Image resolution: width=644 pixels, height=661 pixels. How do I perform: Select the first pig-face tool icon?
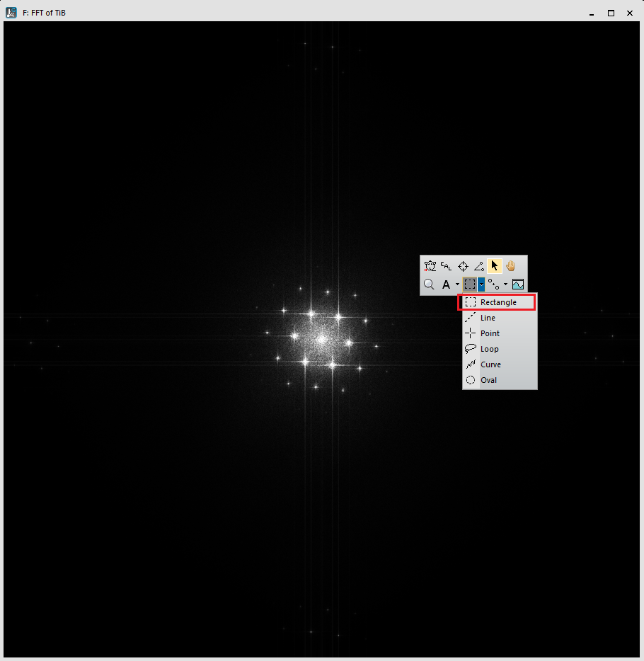pyautogui.click(x=430, y=266)
